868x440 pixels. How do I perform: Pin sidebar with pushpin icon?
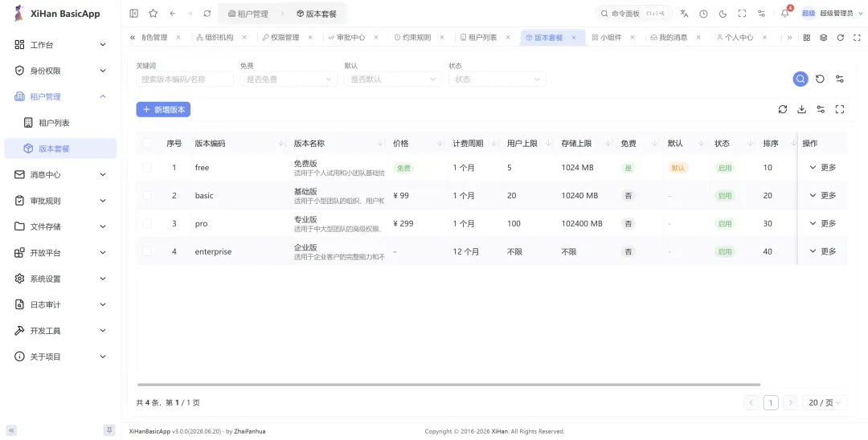109,430
